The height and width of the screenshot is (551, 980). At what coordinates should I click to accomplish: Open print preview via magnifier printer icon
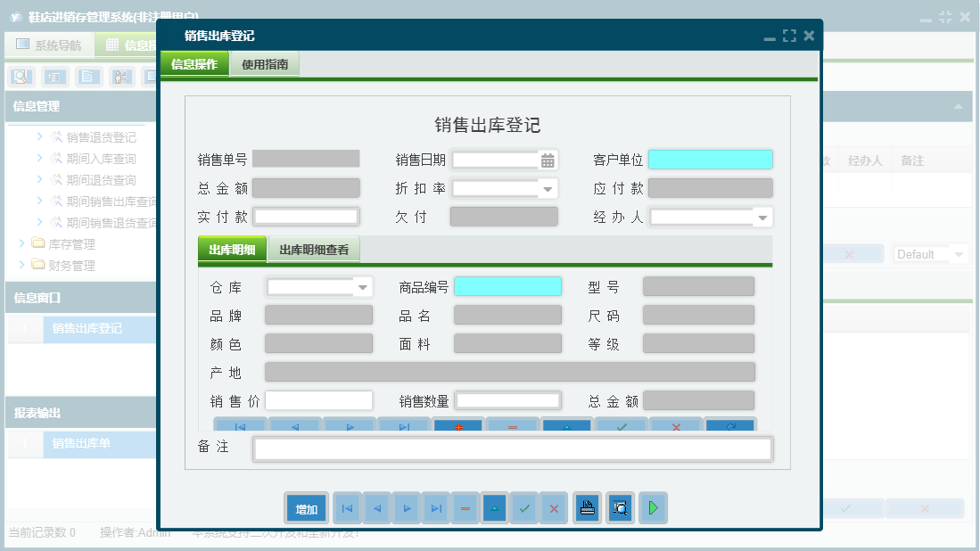coord(620,507)
